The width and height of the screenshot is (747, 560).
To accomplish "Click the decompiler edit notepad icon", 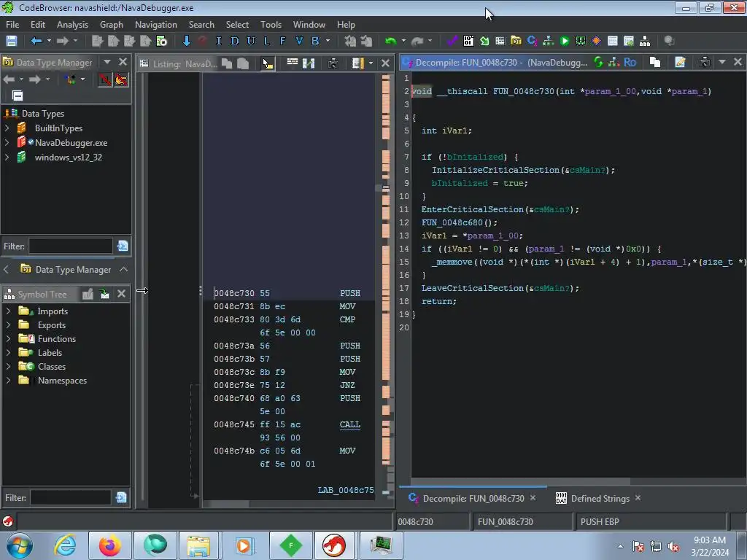I will pos(680,62).
